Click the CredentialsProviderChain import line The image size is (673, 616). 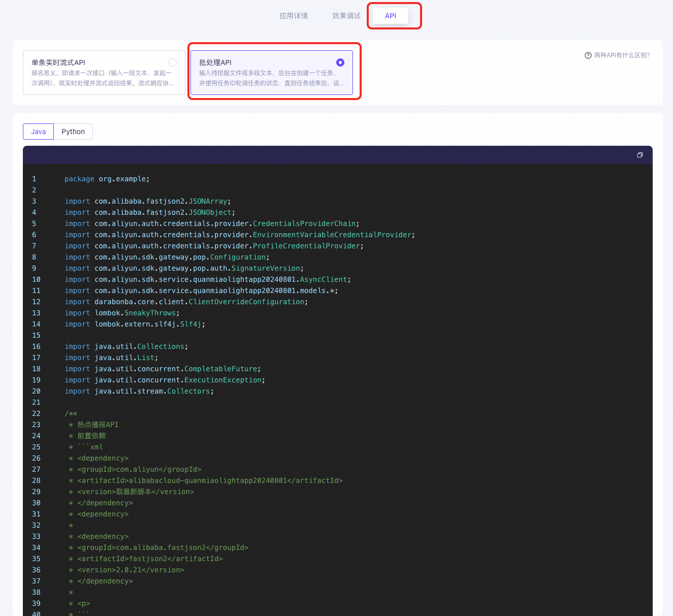coord(212,223)
